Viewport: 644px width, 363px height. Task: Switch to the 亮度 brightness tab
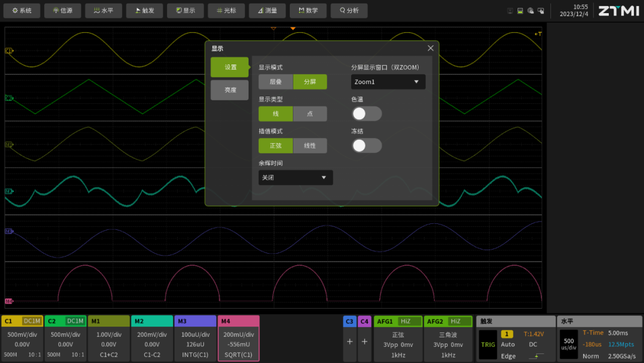(x=230, y=90)
